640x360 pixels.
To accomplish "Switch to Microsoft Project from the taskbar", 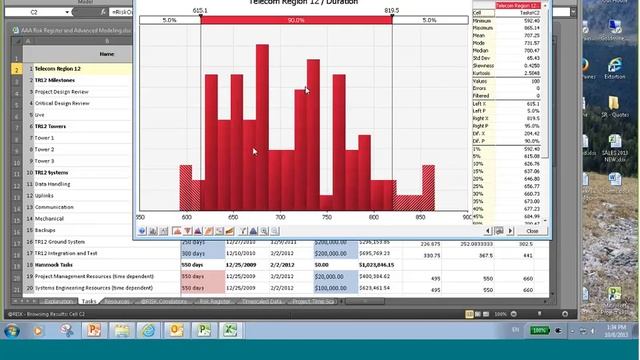I will 203,330.
